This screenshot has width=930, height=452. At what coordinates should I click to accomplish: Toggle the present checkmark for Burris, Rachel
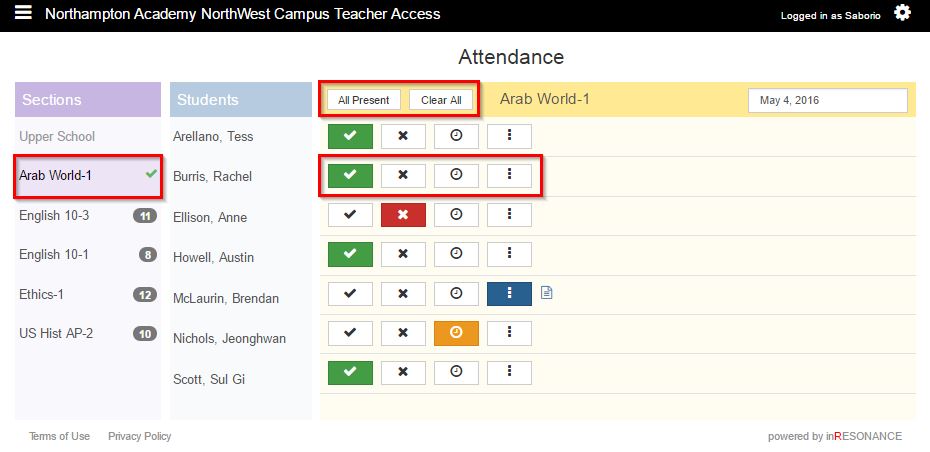click(350, 175)
